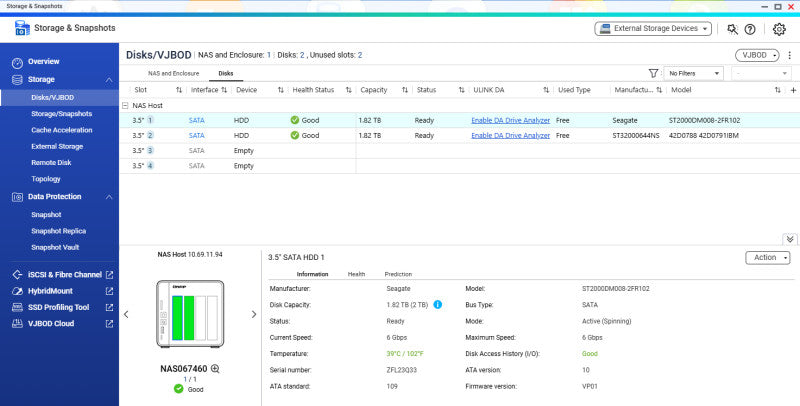Screen dimensions: 800x406
Task: Collapse the NAS Host group row
Action: click(x=126, y=106)
